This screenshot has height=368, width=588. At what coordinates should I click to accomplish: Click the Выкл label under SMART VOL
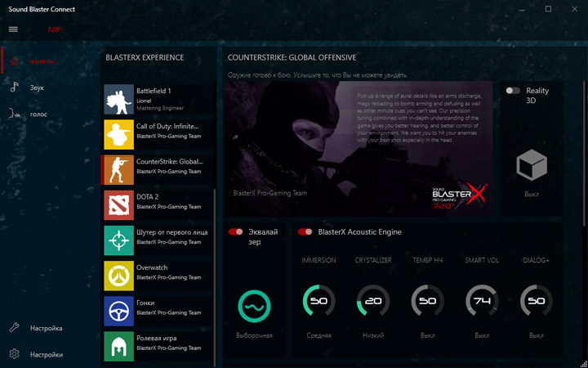point(482,335)
